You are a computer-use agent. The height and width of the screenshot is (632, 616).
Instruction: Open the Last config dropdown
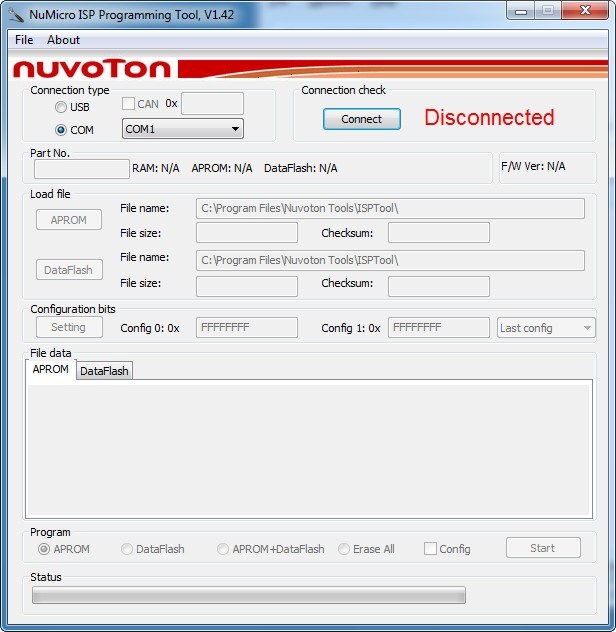click(546, 328)
